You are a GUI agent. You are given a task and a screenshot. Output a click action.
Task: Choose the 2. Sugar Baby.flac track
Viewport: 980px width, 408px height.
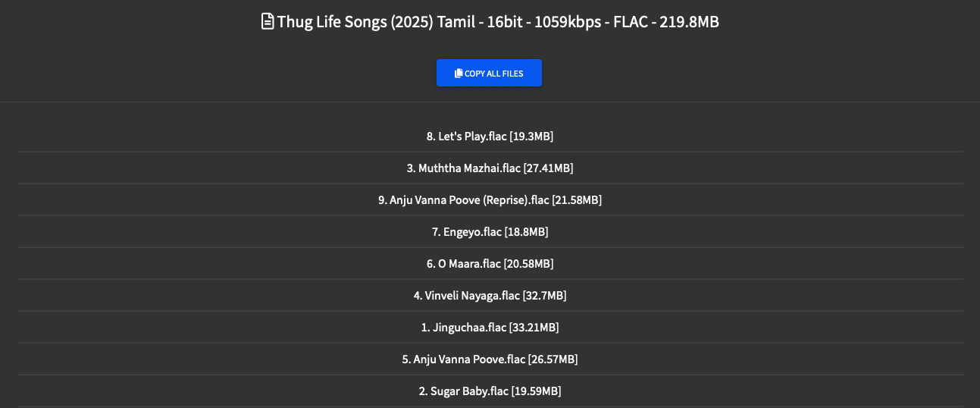pyautogui.click(x=490, y=391)
